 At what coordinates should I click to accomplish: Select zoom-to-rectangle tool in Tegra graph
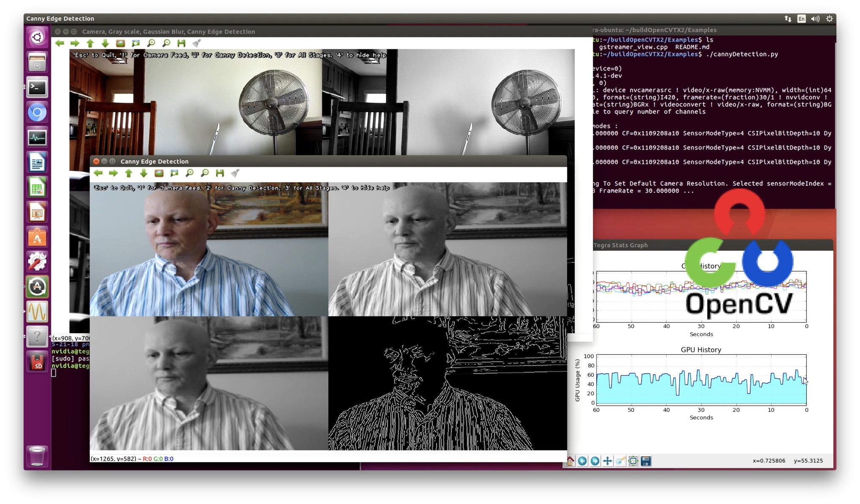click(620, 461)
